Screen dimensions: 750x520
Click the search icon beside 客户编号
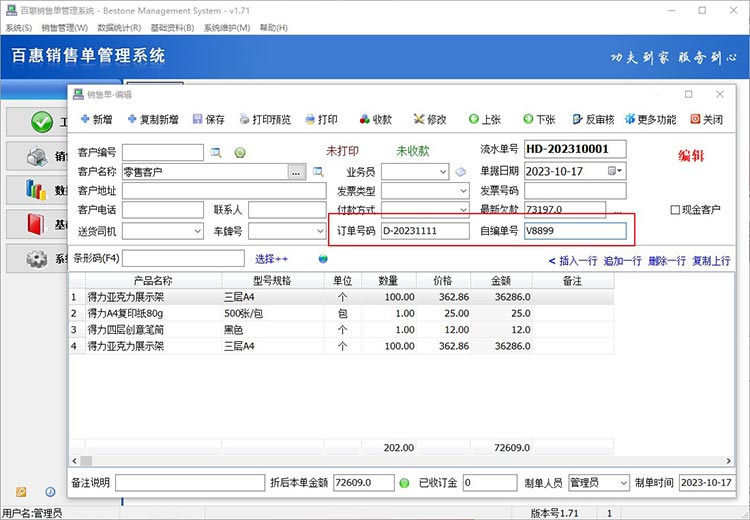point(216,153)
